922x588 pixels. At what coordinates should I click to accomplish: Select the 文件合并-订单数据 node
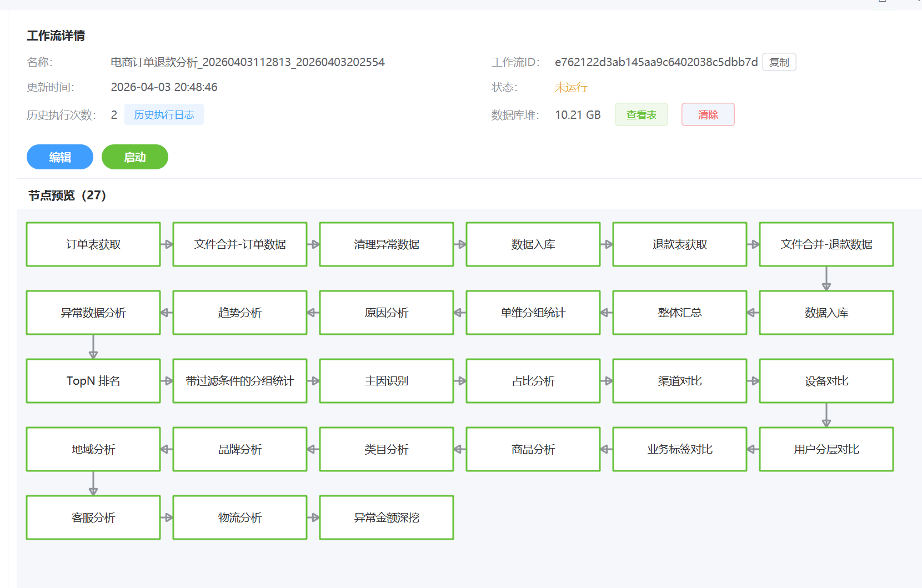[x=240, y=244]
